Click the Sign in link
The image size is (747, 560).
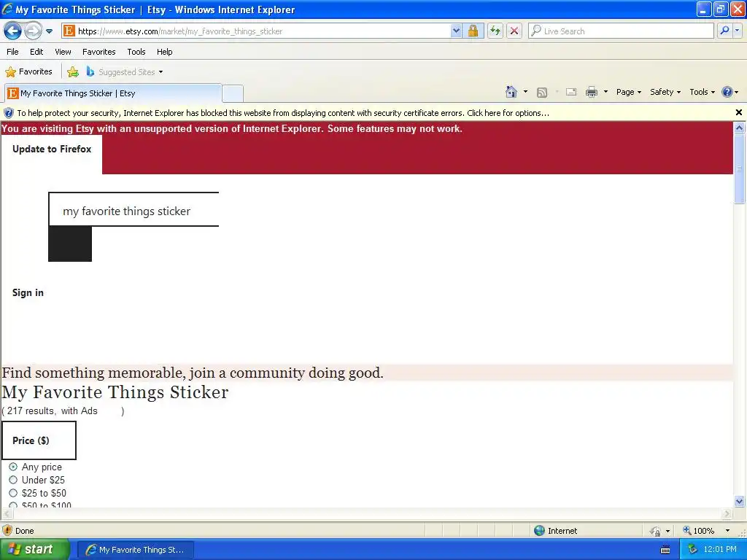[x=28, y=293]
